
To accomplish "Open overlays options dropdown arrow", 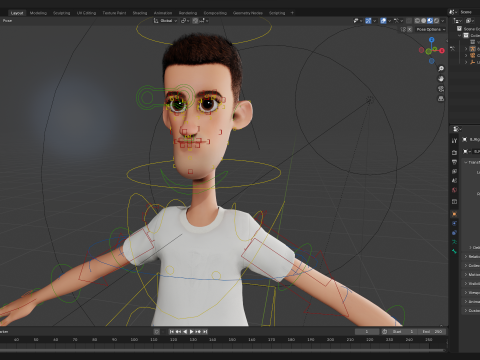I will pyautogui.click(x=389, y=21).
